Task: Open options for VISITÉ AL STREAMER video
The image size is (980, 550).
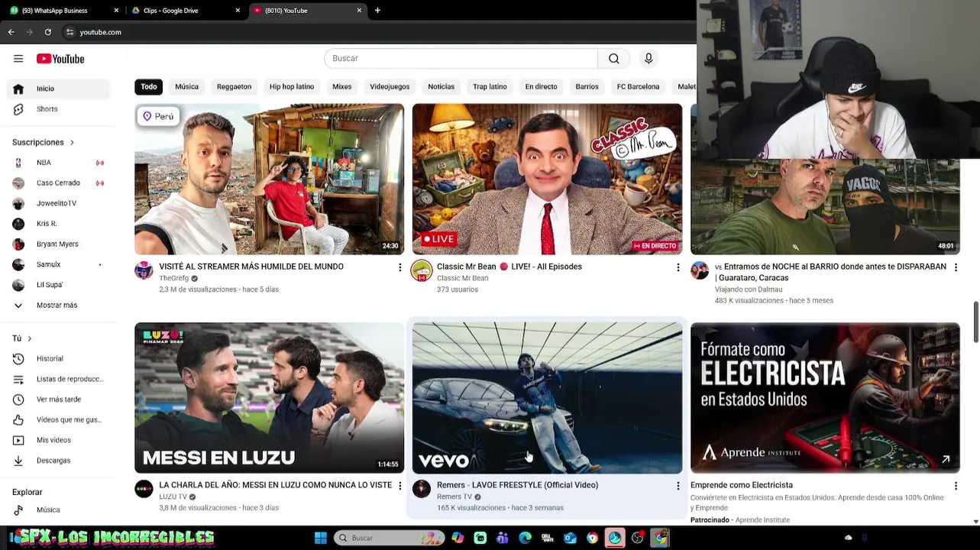Action: pyautogui.click(x=399, y=267)
